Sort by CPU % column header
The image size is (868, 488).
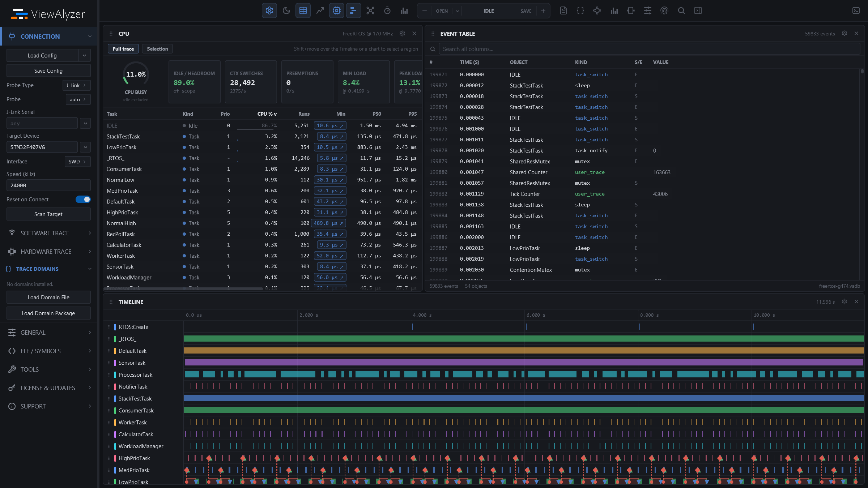(267, 114)
